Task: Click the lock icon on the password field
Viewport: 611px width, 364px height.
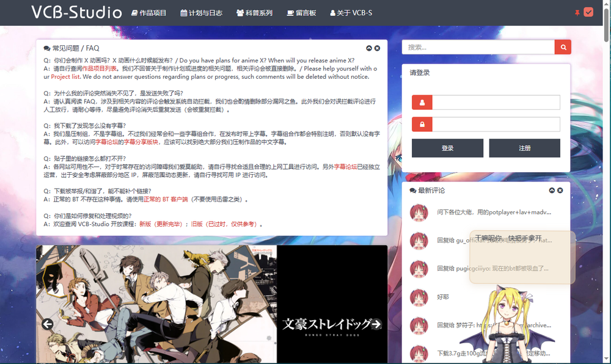Action: pyautogui.click(x=422, y=125)
